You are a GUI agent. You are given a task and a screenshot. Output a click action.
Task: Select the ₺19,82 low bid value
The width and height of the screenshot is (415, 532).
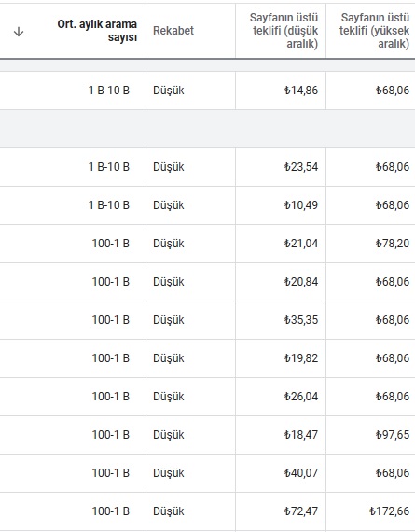click(x=301, y=358)
